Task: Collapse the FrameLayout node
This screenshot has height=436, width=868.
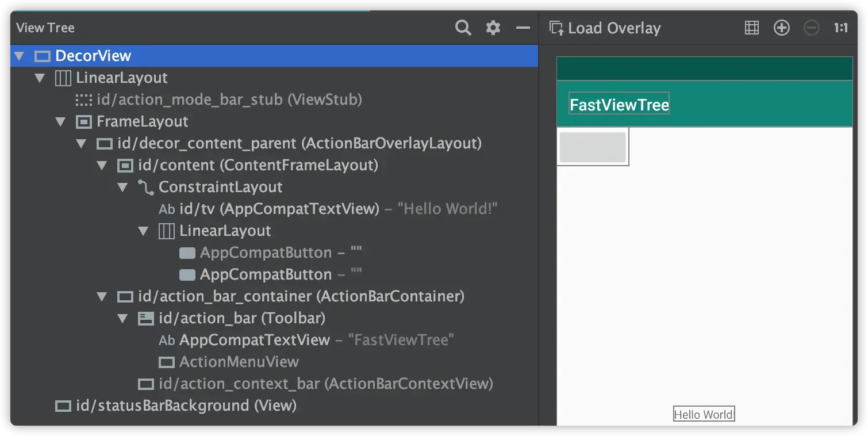Action: click(60, 122)
